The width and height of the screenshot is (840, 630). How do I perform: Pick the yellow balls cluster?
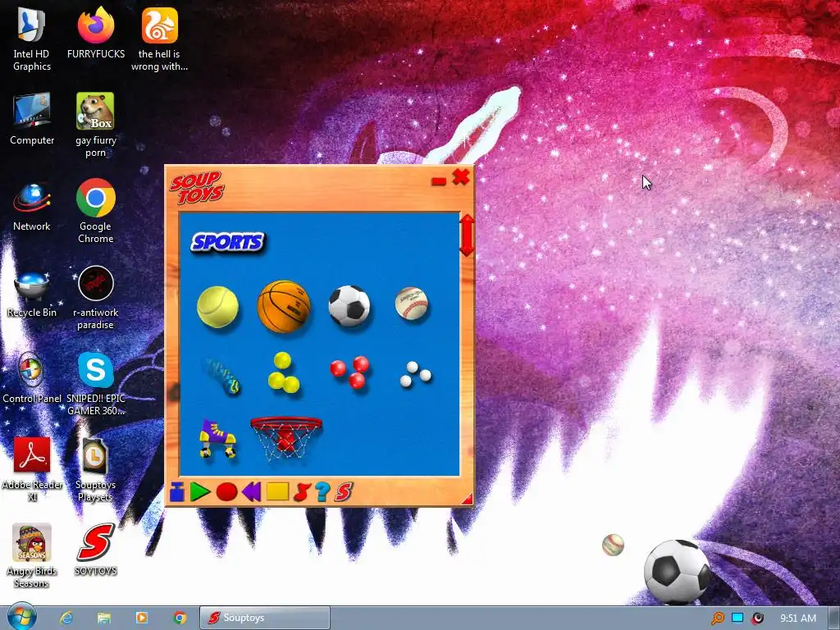click(283, 372)
